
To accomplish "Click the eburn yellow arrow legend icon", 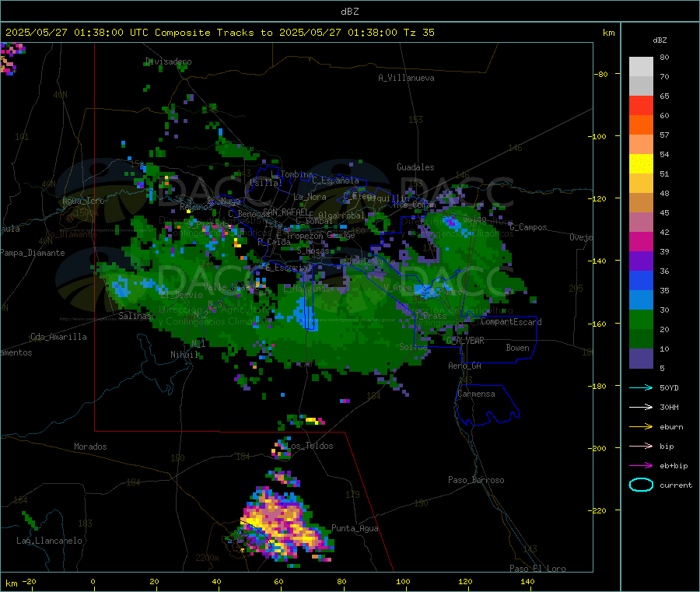I will point(641,426).
